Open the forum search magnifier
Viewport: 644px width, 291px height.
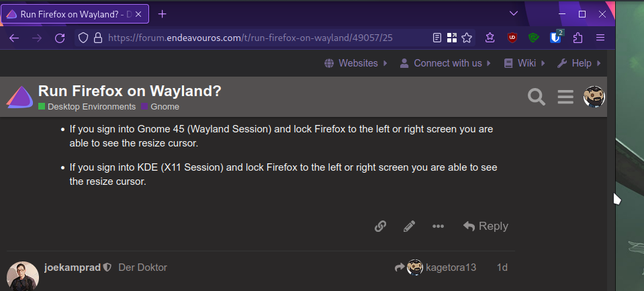coord(536,97)
